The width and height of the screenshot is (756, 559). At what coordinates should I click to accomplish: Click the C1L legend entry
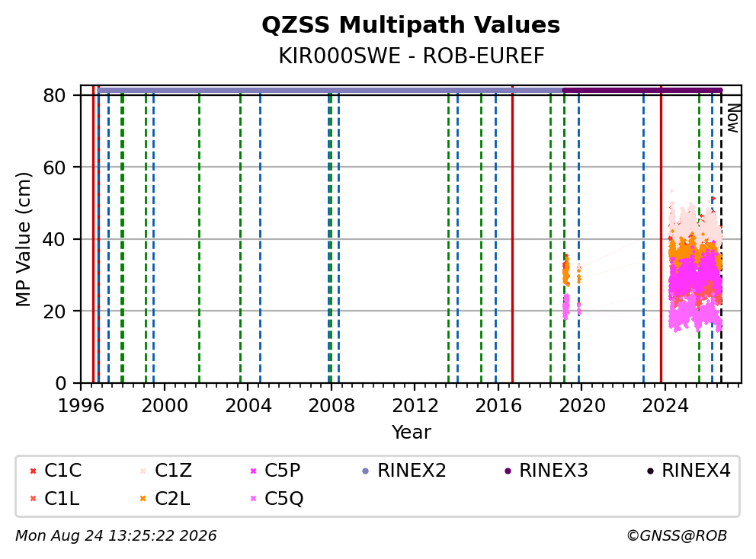pos(54,499)
